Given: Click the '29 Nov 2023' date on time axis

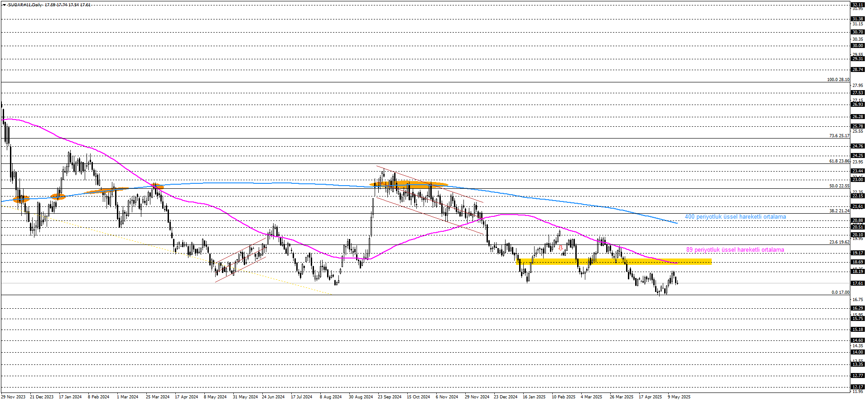Looking at the screenshot, I should (x=13, y=397).
